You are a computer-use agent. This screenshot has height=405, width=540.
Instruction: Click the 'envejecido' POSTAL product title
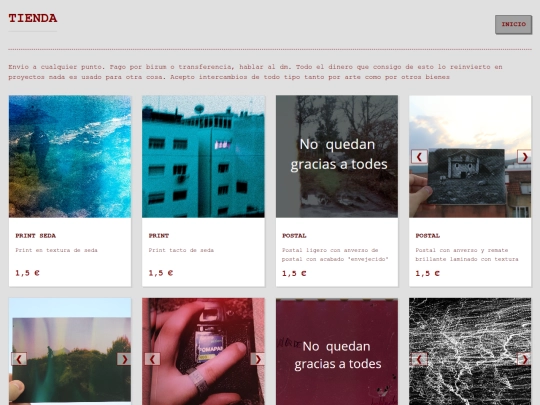point(294,236)
